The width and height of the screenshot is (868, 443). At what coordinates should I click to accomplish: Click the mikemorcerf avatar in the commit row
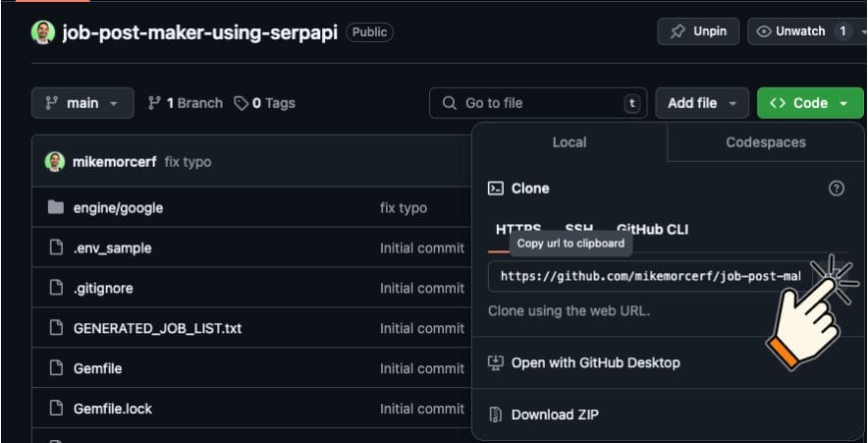54,162
